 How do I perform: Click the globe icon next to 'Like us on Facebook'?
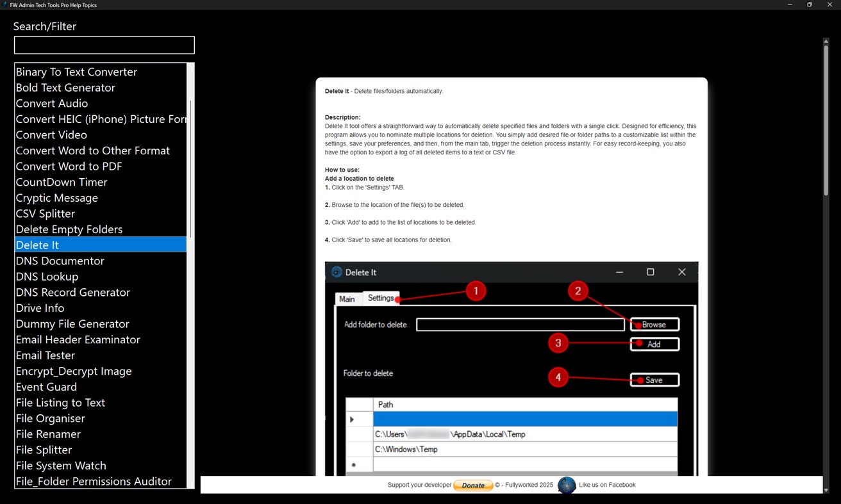click(x=567, y=485)
